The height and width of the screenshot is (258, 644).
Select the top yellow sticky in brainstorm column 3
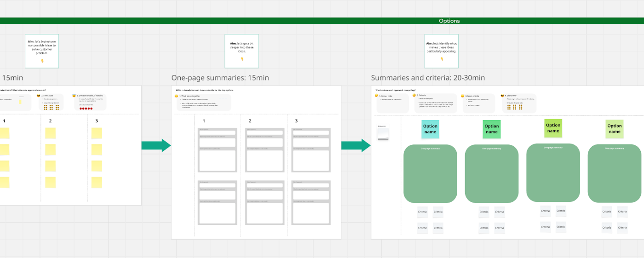coord(97,133)
